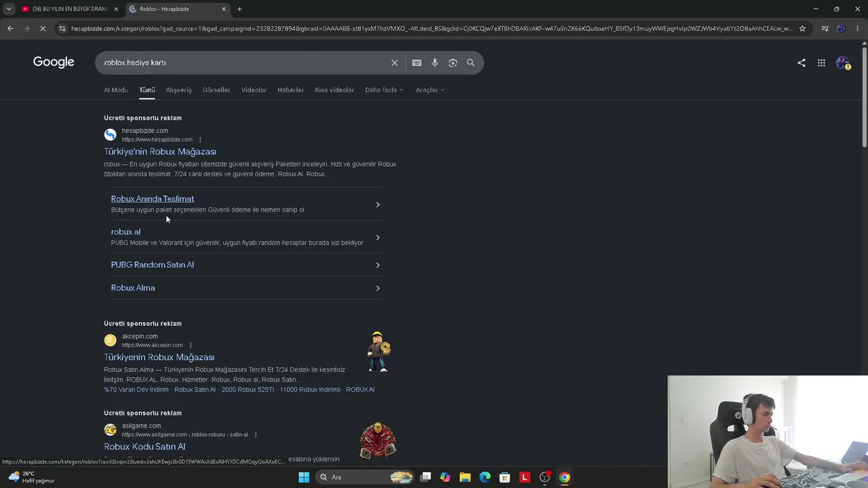
Task: Open the Chrome profile avatar in toolbar
Action: click(842, 28)
